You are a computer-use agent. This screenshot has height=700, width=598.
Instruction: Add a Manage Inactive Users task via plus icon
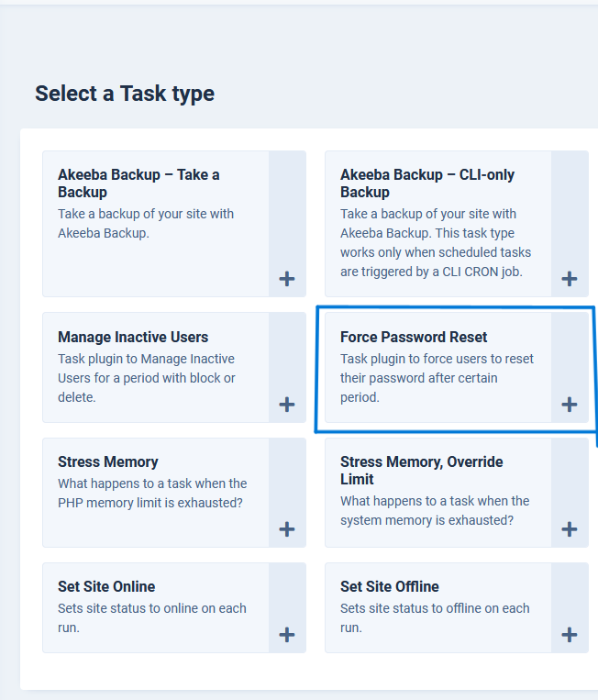(x=287, y=405)
